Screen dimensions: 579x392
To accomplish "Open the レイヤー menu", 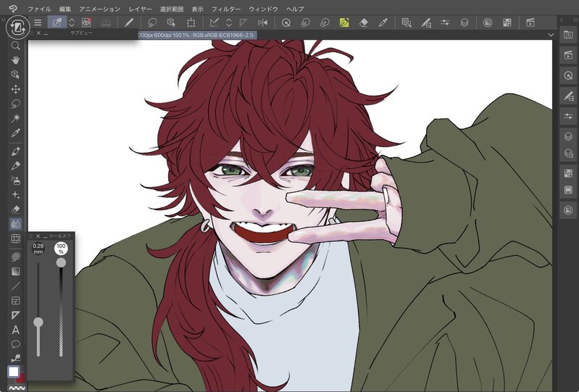I will pyautogui.click(x=141, y=9).
